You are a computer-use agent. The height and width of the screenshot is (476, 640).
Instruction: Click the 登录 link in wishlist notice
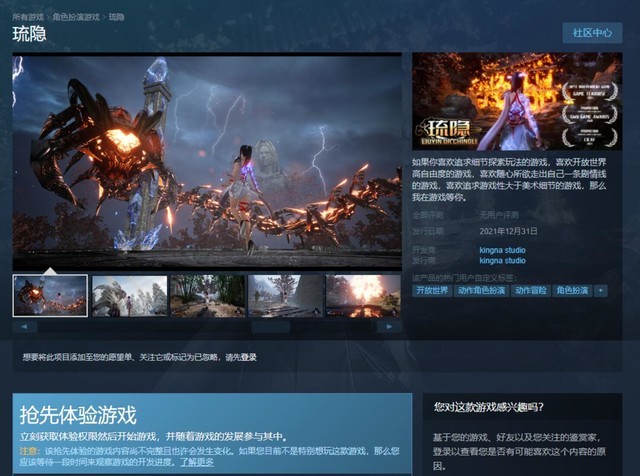coord(248,357)
